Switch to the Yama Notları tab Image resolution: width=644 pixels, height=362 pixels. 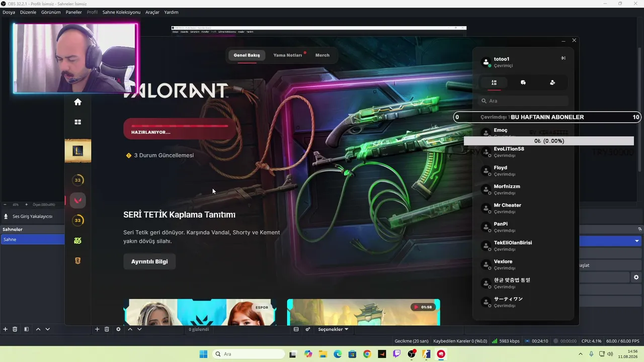tap(288, 55)
